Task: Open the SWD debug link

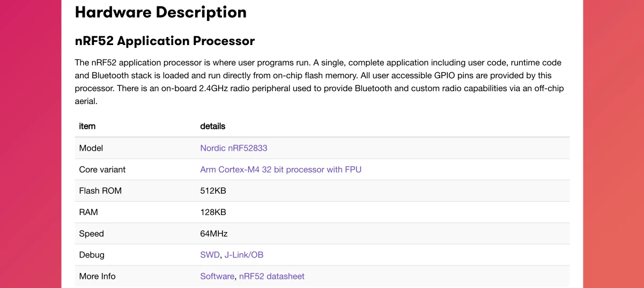Action: (x=210, y=255)
